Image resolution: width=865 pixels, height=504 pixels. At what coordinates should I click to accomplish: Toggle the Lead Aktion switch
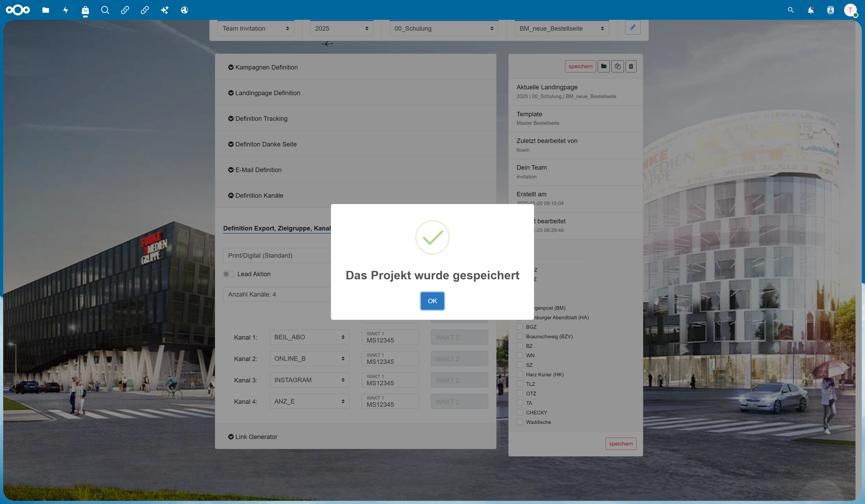(x=228, y=274)
